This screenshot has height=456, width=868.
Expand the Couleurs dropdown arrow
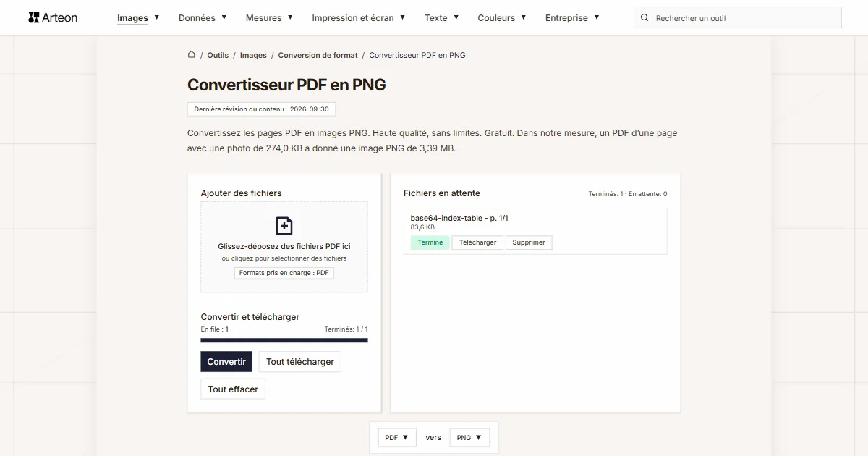point(523,17)
